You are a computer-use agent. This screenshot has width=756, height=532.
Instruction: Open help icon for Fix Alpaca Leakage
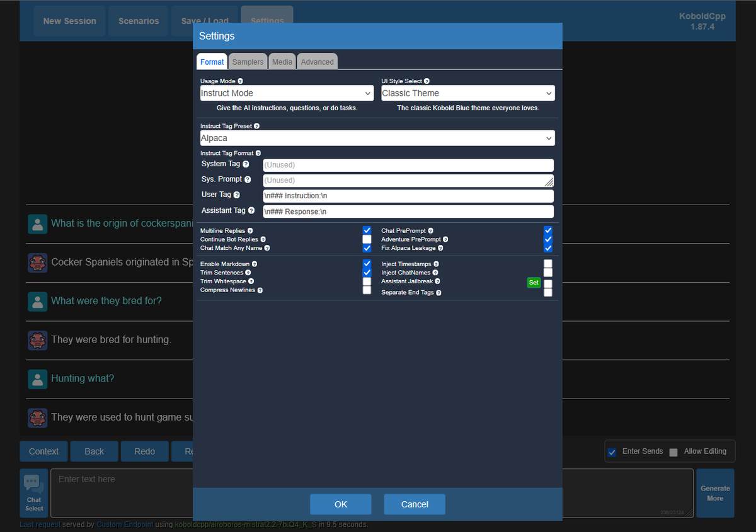440,248
